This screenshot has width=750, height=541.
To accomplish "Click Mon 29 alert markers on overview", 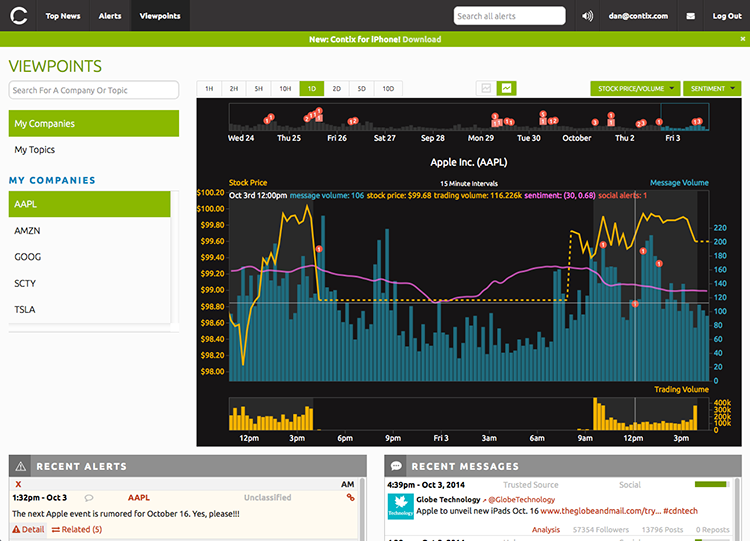I will click(x=502, y=120).
